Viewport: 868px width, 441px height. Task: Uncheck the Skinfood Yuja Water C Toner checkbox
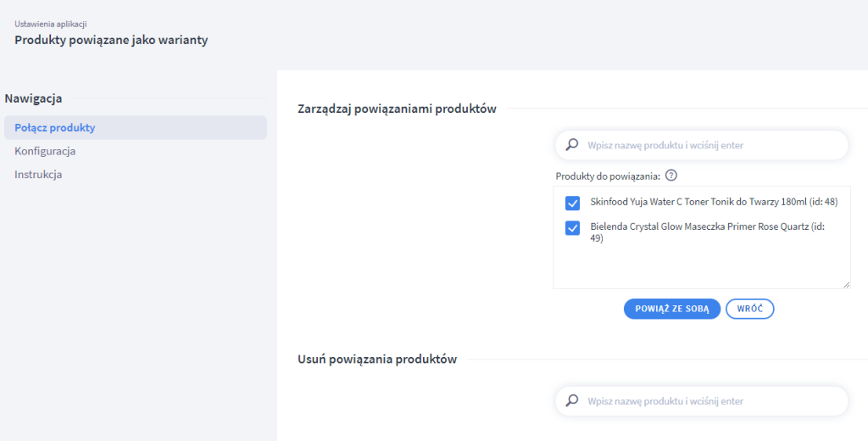(573, 203)
